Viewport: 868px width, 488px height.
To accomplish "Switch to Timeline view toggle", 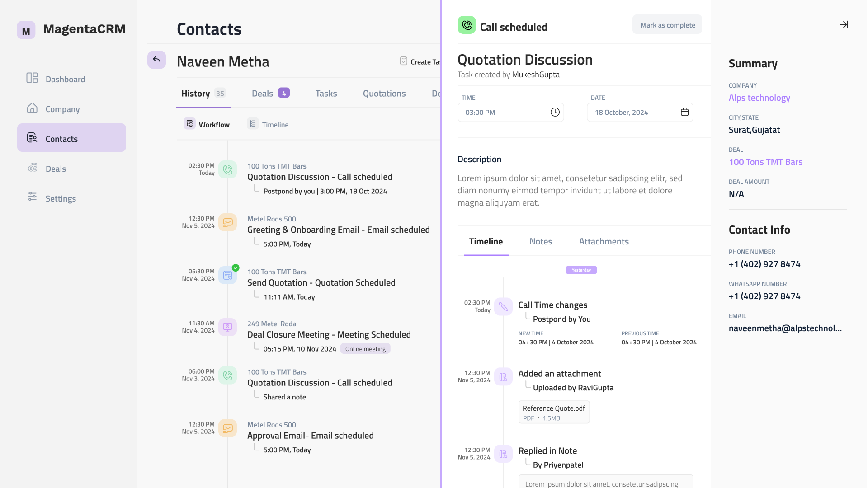I will [268, 124].
